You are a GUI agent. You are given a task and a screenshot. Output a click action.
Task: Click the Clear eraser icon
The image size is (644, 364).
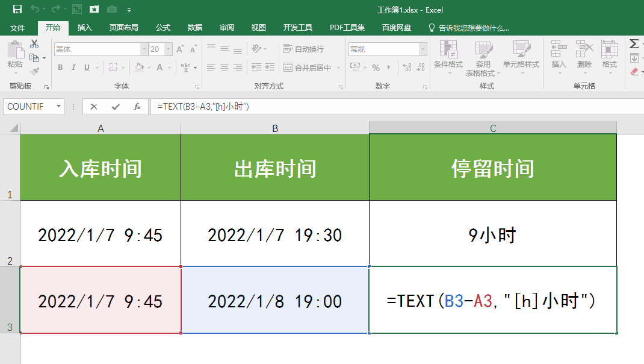click(634, 72)
